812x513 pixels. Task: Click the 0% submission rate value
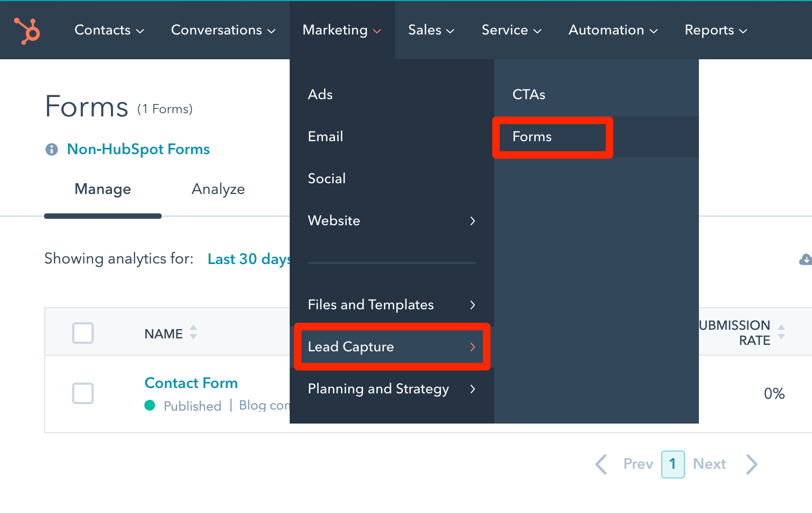pos(774,393)
